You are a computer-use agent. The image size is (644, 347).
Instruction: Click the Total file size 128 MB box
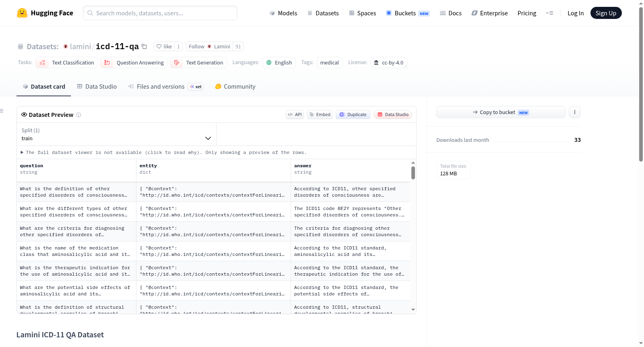pyautogui.click(x=454, y=170)
